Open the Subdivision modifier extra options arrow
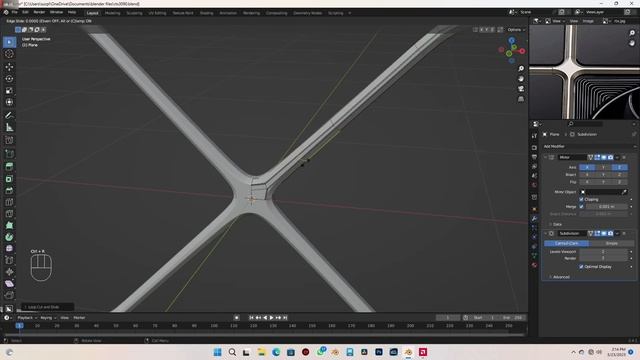This screenshot has width=640, height=360. click(x=617, y=233)
